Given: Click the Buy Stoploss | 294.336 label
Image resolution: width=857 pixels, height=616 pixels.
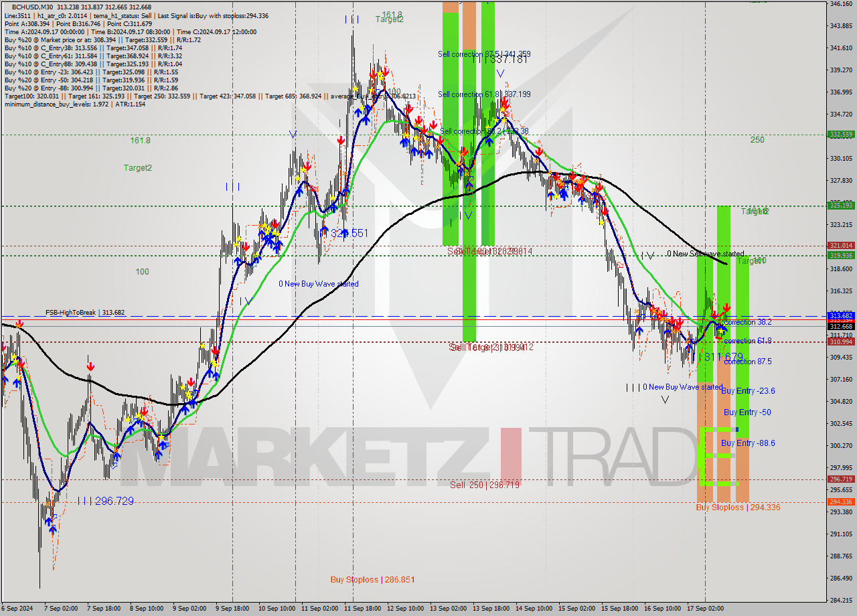Looking at the screenshot, I should pos(738,508).
